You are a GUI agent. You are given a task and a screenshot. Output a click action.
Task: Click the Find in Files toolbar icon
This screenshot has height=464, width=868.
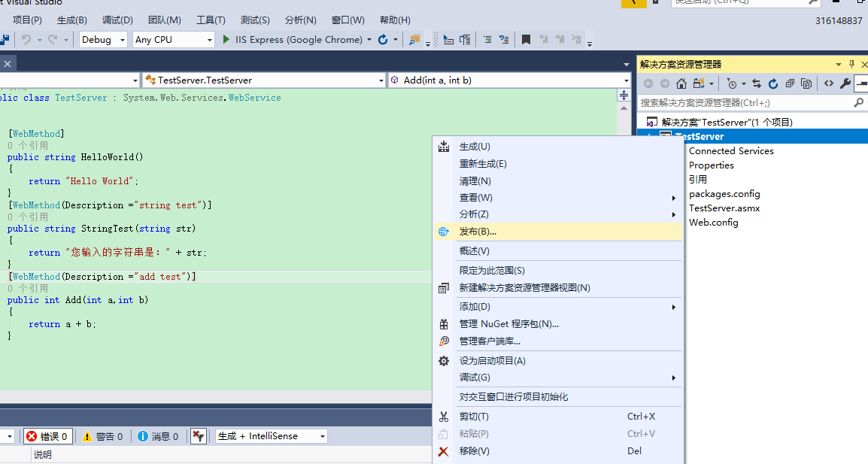(414, 39)
